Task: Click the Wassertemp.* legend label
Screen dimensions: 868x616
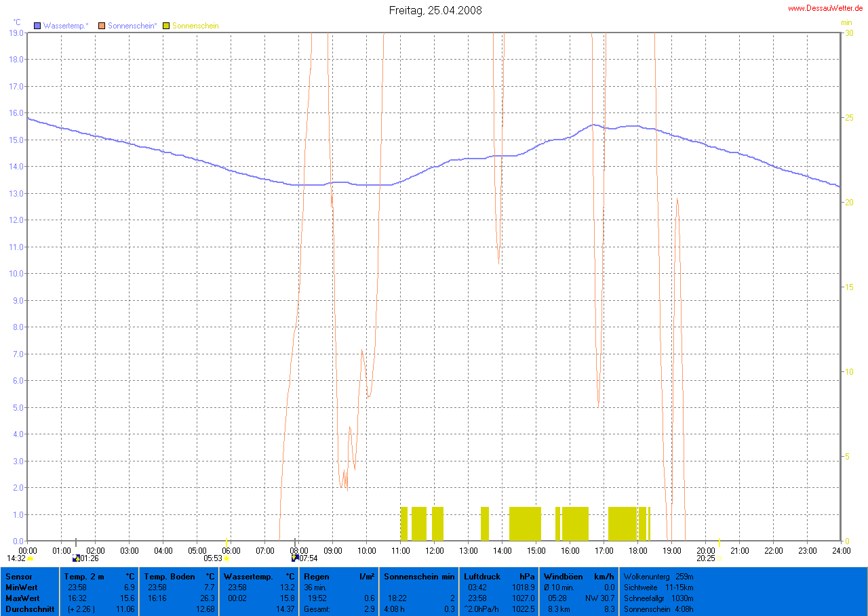Action: (x=66, y=26)
